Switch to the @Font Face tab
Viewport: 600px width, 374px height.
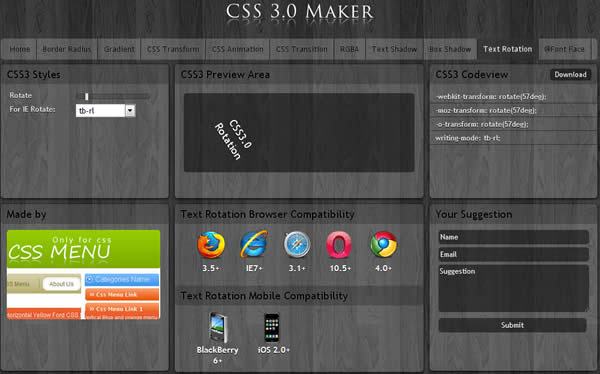tap(564, 49)
